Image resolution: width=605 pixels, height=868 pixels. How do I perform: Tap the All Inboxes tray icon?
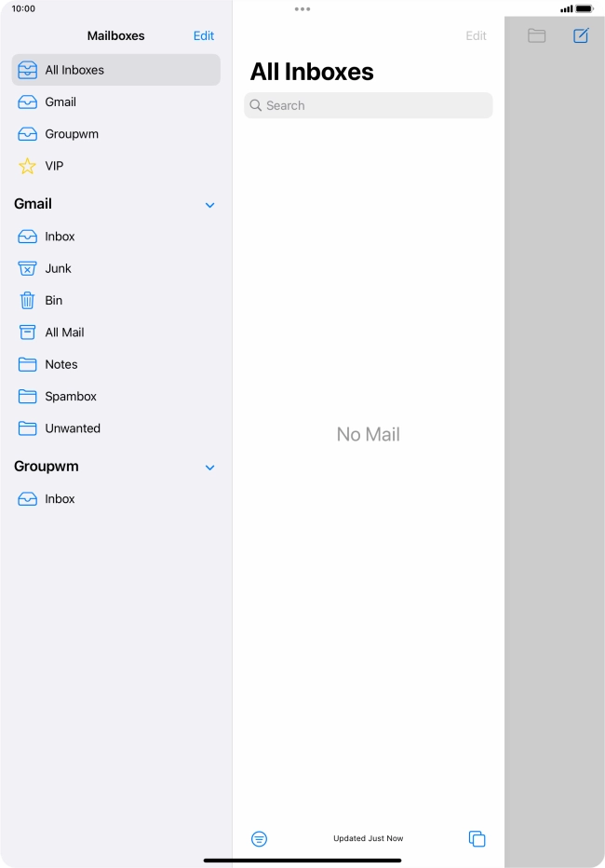coord(27,70)
